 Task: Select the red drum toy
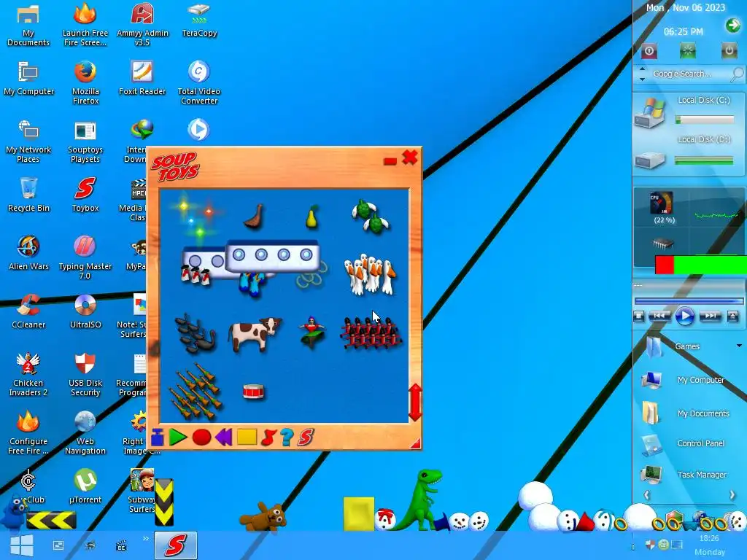253,392
